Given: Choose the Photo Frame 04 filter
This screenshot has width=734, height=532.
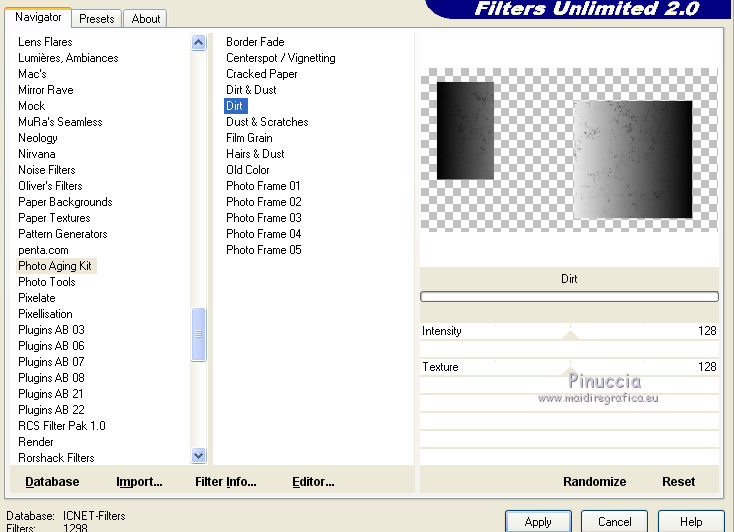Looking at the screenshot, I should [x=264, y=234].
